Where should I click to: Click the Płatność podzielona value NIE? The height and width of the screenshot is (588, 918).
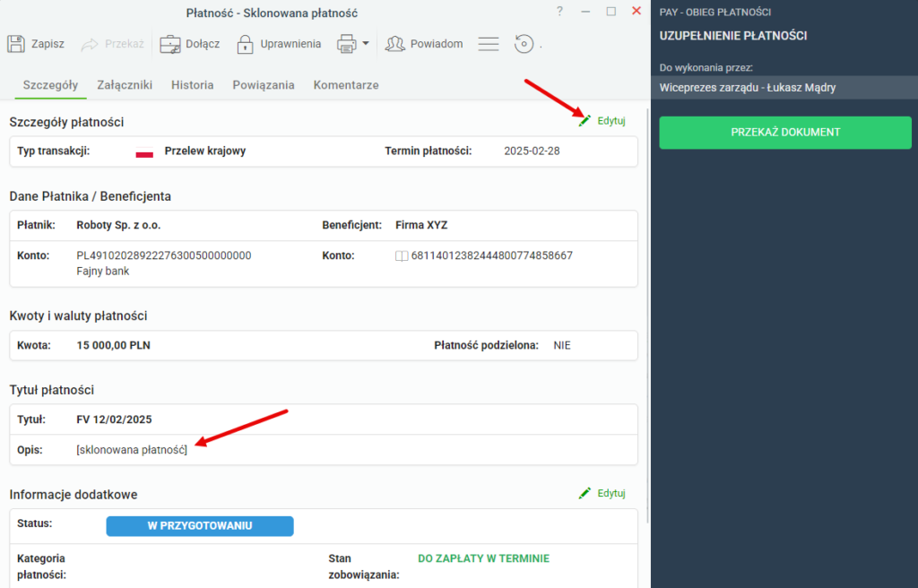pos(562,345)
